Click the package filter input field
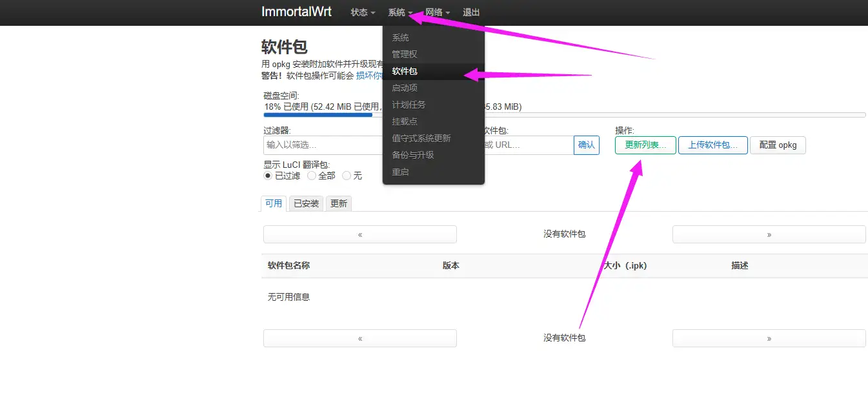The width and height of the screenshot is (868, 397). 323,145
